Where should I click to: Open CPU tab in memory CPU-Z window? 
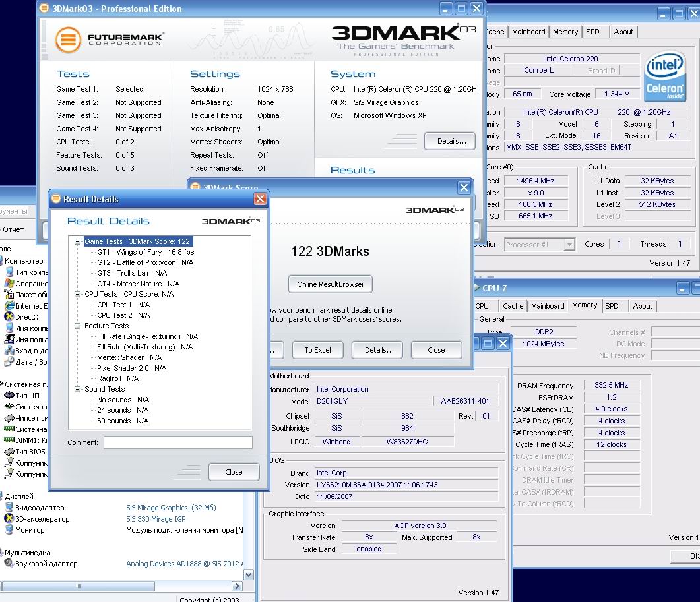(x=482, y=306)
